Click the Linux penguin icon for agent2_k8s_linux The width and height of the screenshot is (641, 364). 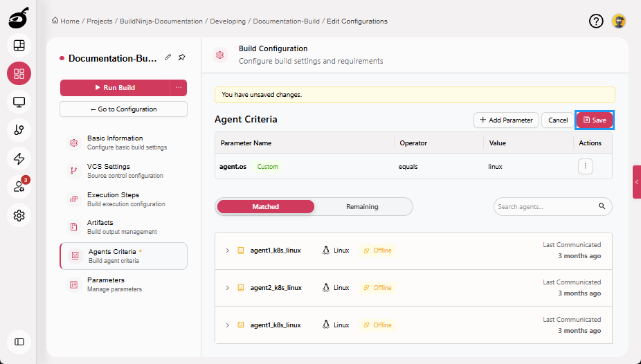(x=326, y=288)
